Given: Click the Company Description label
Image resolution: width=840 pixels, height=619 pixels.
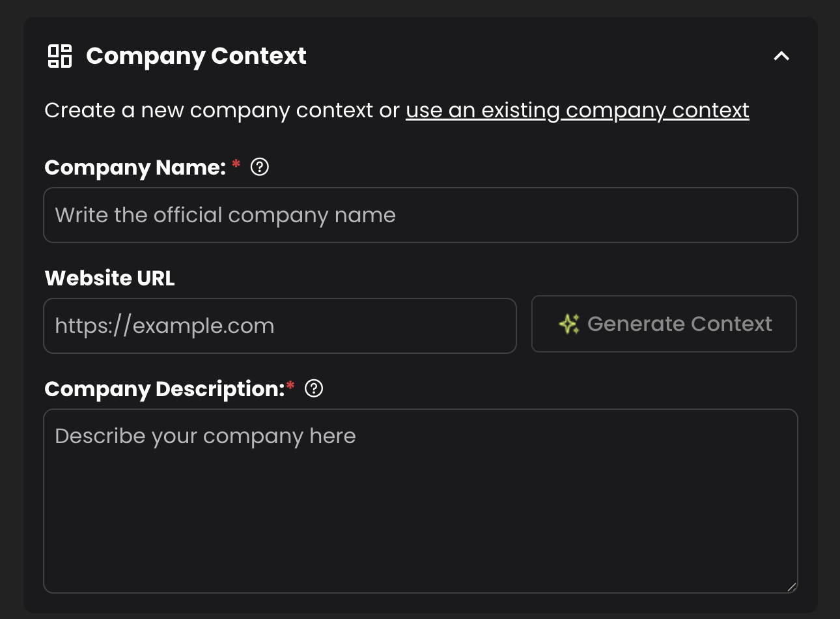Looking at the screenshot, I should (164, 389).
